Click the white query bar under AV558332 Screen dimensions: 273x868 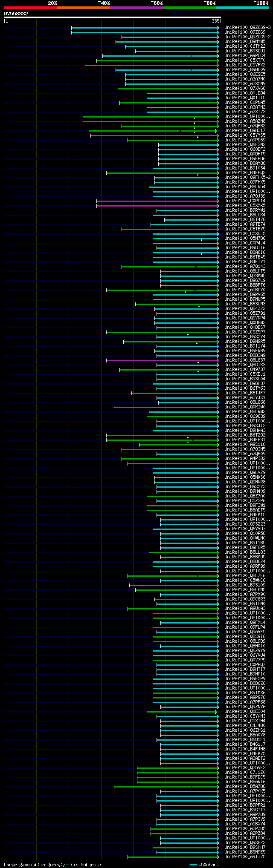[x=112, y=17]
